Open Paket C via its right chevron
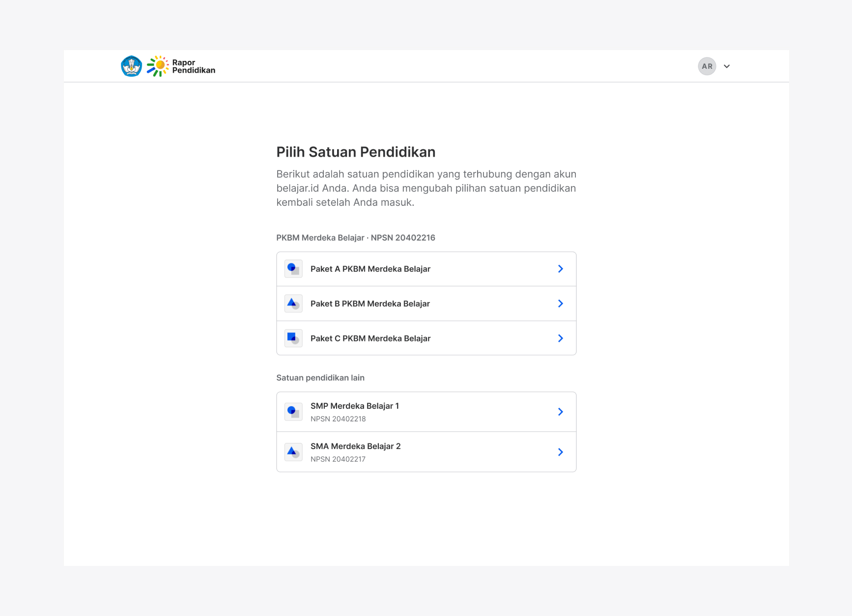Viewport: 852px width, 616px height. click(560, 338)
